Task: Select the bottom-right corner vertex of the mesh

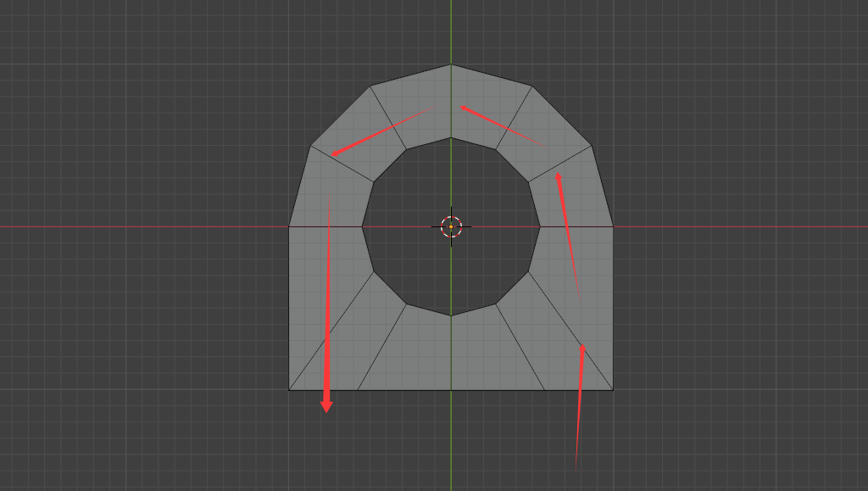Action: click(614, 390)
